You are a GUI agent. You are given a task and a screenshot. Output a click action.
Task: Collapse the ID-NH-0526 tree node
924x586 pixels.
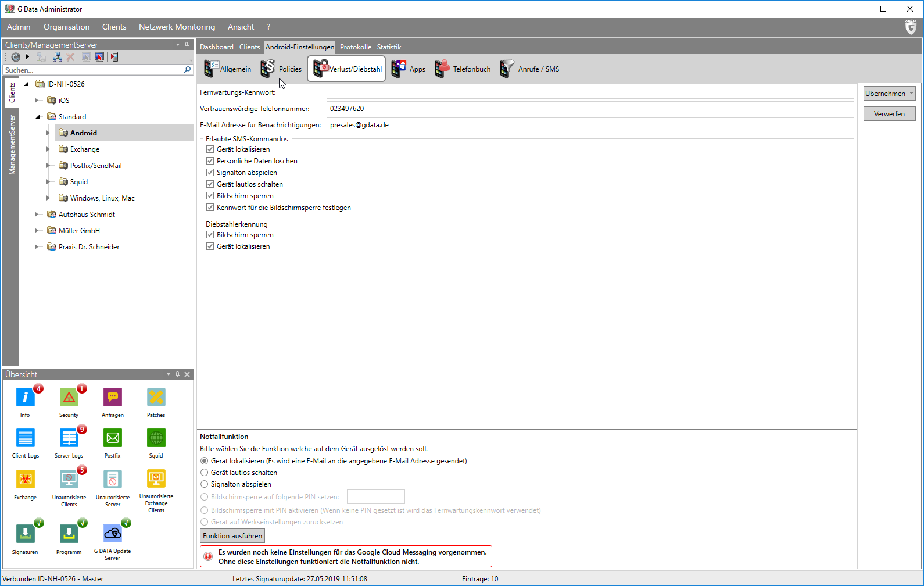click(26, 84)
